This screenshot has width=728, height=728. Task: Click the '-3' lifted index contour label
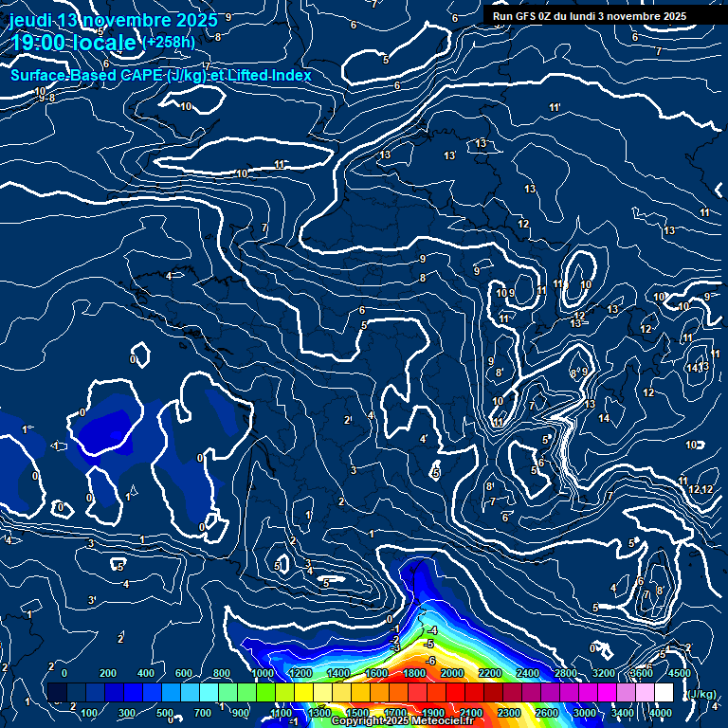pos(395,647)
